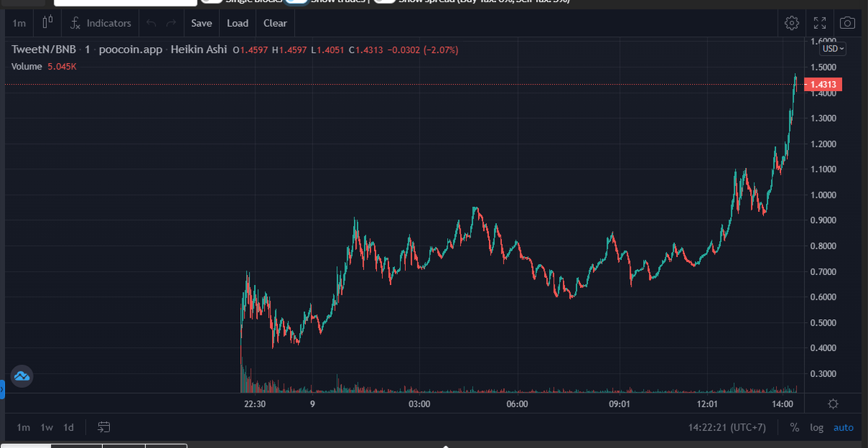The height and width of the screenshot is (448, 868).
Task: Toggle the Show trades switch
Action: 297,1
